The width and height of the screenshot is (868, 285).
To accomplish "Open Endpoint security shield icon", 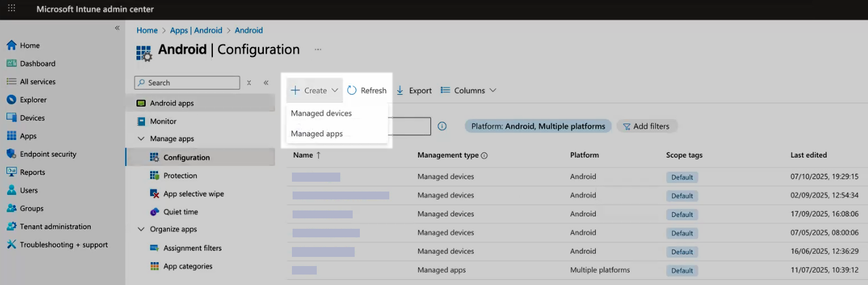I will click(11, 154).
